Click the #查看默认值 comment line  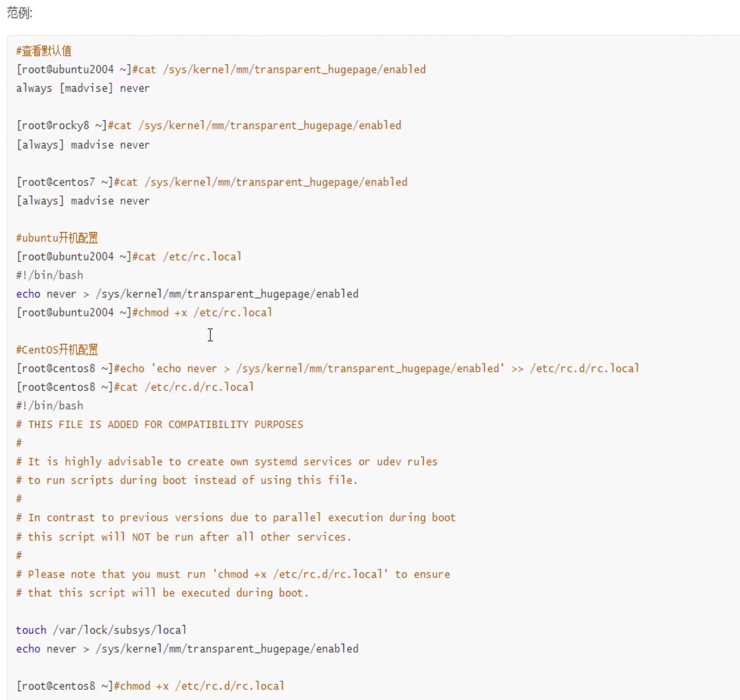[44, 51]
